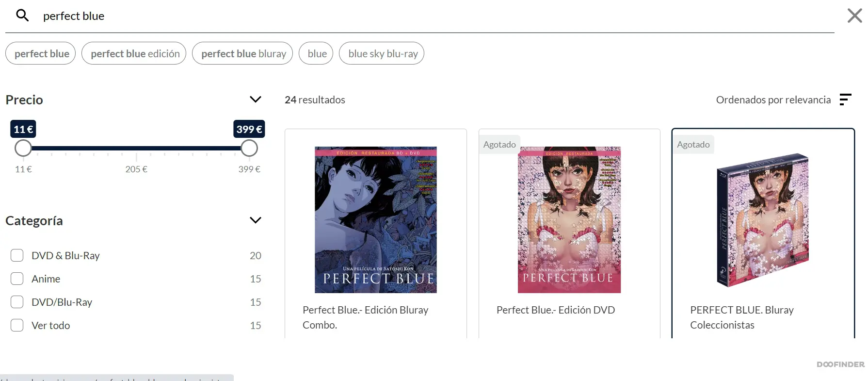Check the DVD & Blu-Ray category box
Viewport: 868px width, 381px height.
coord(17,255)
